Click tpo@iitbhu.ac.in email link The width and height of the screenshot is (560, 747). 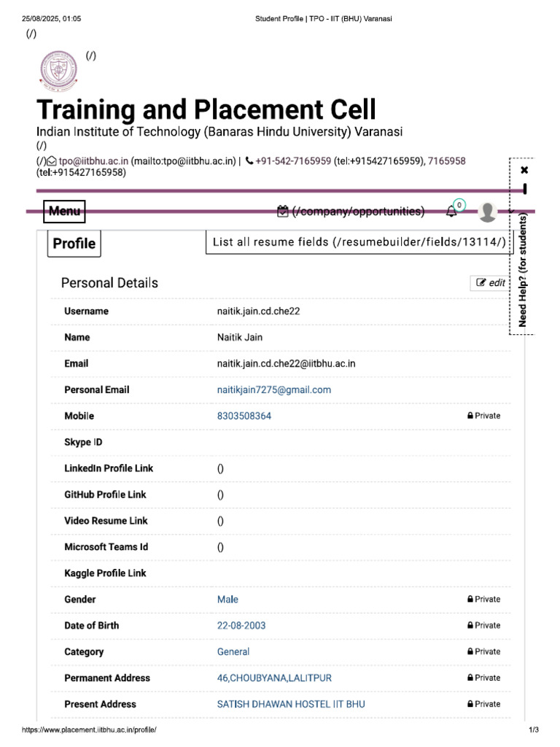click(x=93, y=161)
